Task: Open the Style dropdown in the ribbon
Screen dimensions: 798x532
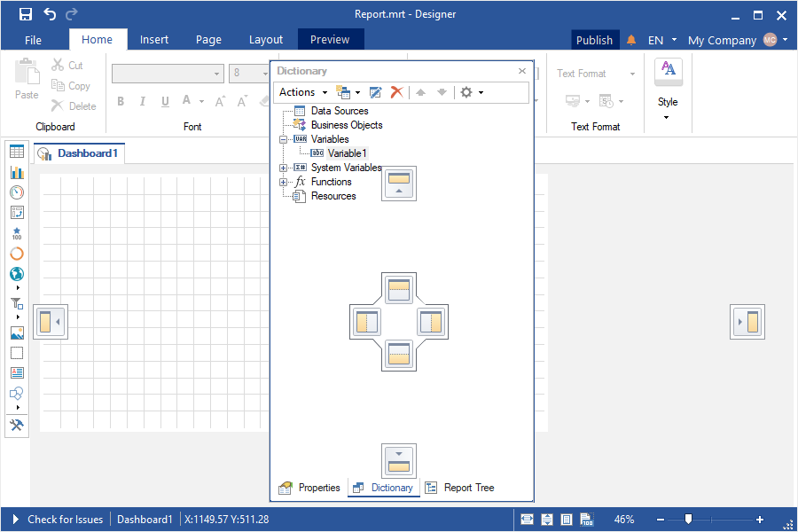Action: point(667,108)
